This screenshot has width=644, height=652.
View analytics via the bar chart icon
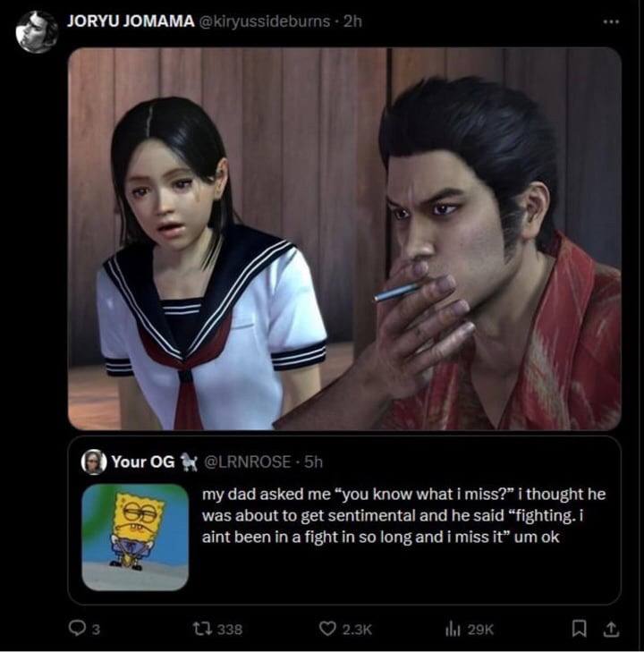click(453, 629)
